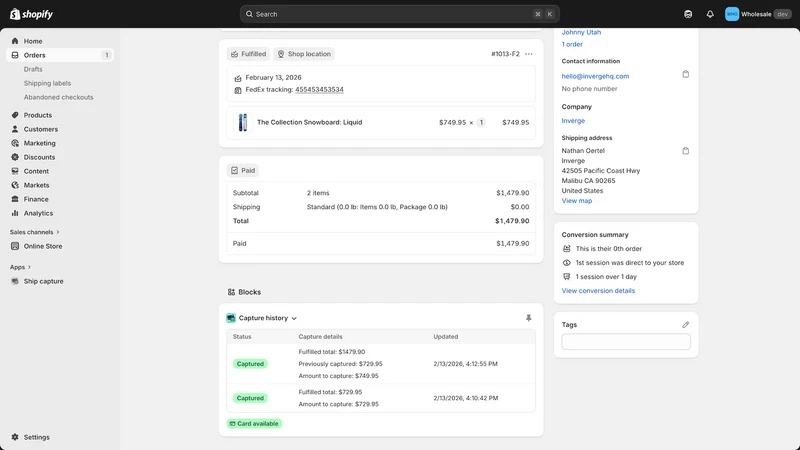The width and height of the screenshot is (800, 450).
Task: Open the Online Store channel
Action: click(60, 246)
